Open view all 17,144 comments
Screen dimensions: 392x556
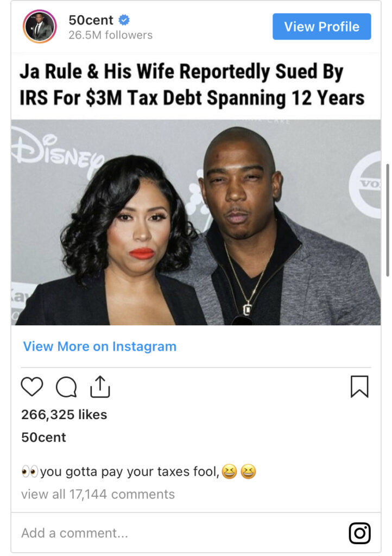98,494
